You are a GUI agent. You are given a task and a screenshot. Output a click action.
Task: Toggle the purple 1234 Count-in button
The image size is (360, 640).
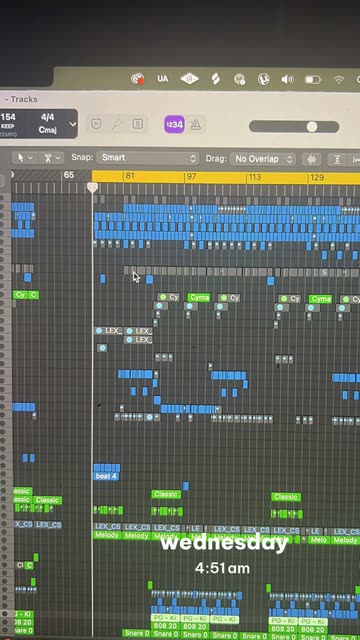(174, 124)
